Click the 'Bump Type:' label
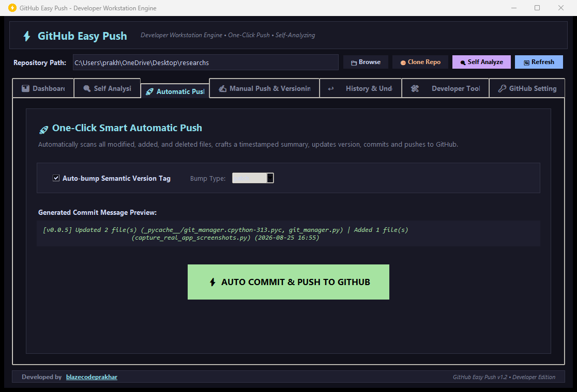577x392 pixels. tap(207, 178)
